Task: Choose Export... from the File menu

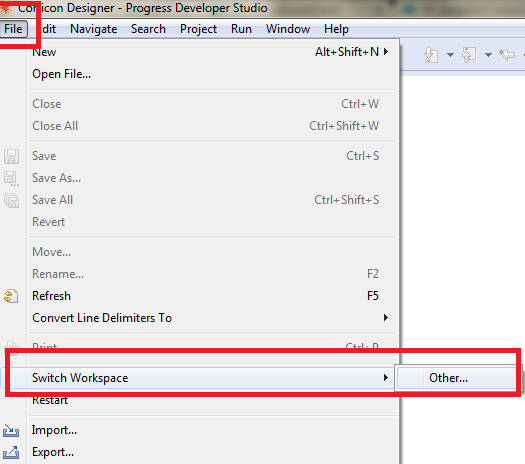Action: [x=213, y=452]
